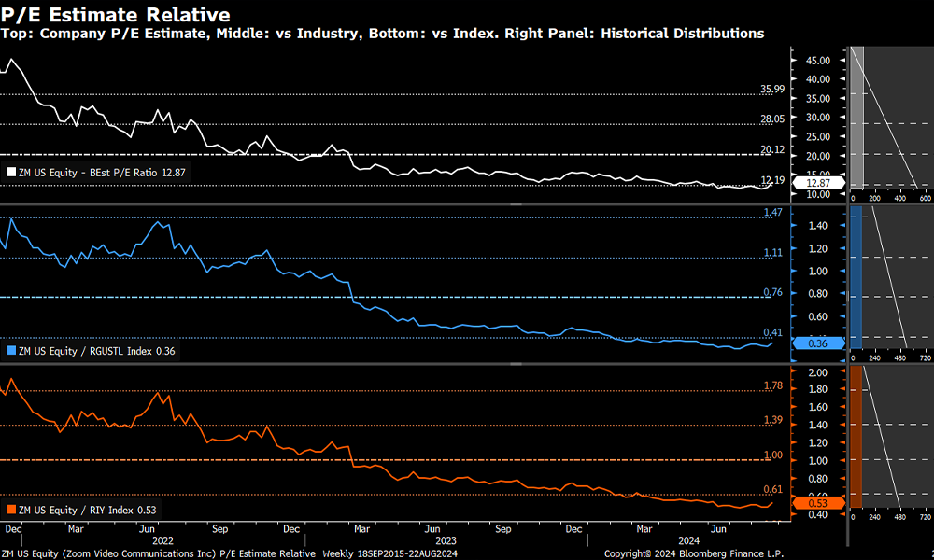Click the orange 0.53 current value tag
934x560 pixels.
click(x=818, y=503)
